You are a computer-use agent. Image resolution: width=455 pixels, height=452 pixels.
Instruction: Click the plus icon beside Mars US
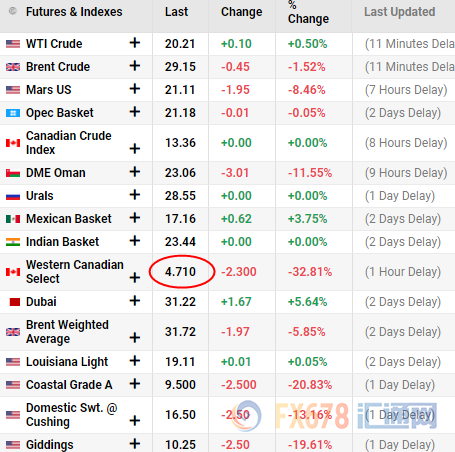click(135, 89)
